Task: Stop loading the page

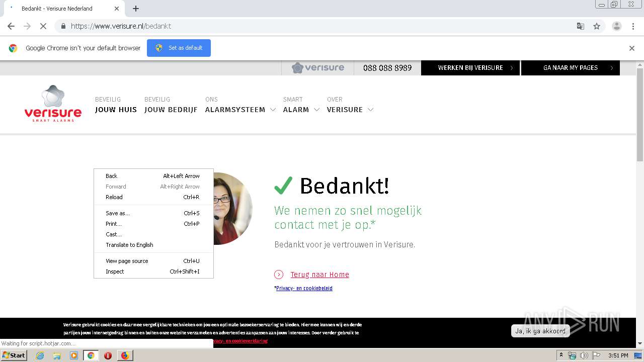Action: [43, 26]
